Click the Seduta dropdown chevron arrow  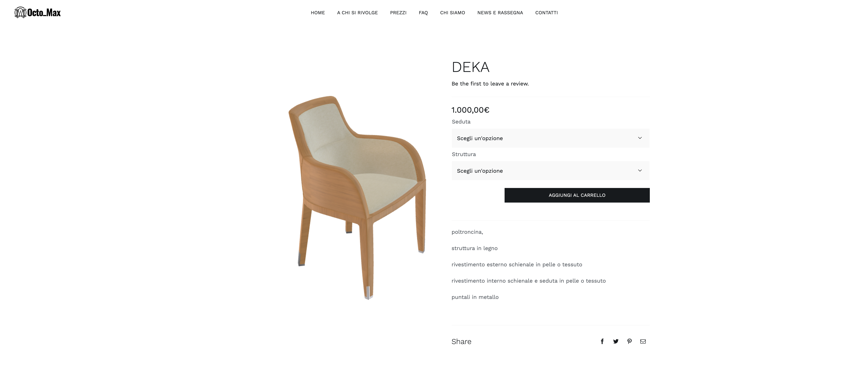coord(640,138)
